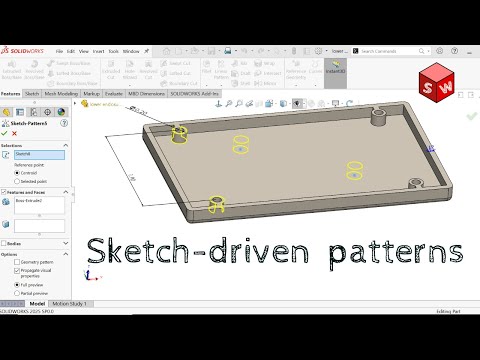
Task: Open the Reference Geometry tool
Action: tap(296, 70)
